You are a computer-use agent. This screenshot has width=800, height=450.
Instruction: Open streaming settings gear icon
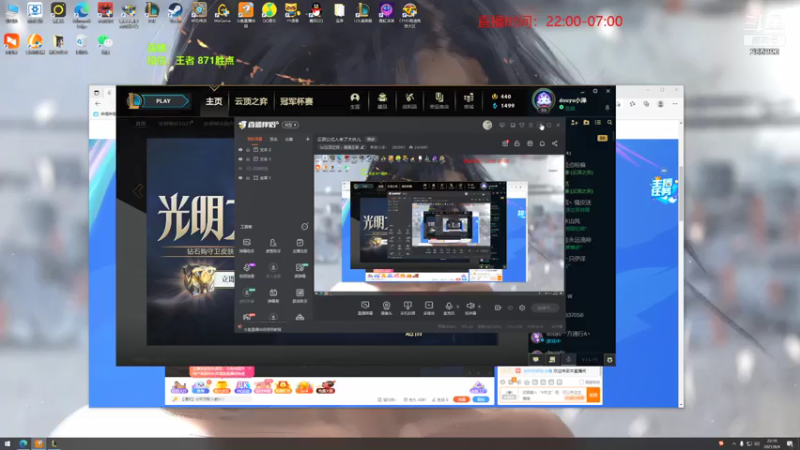(x=522, y=308)
